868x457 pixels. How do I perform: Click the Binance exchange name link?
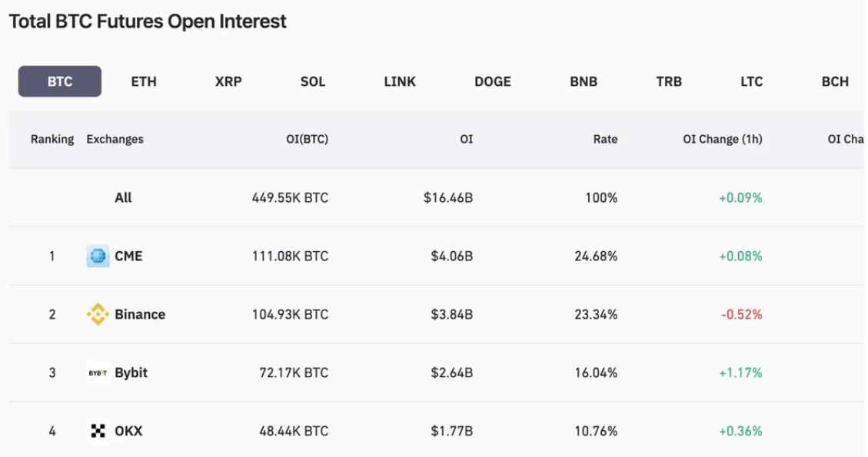[140, 314]
